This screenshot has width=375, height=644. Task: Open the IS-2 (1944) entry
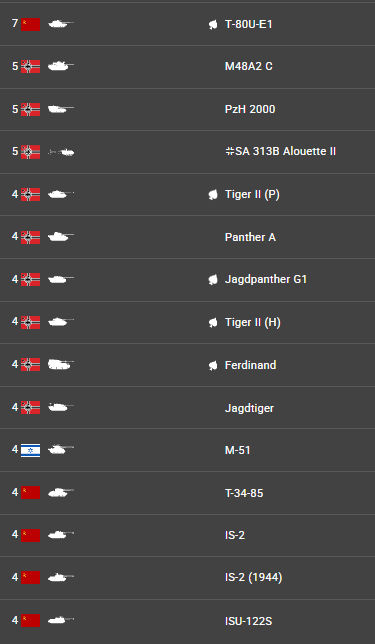coord(187,578)
